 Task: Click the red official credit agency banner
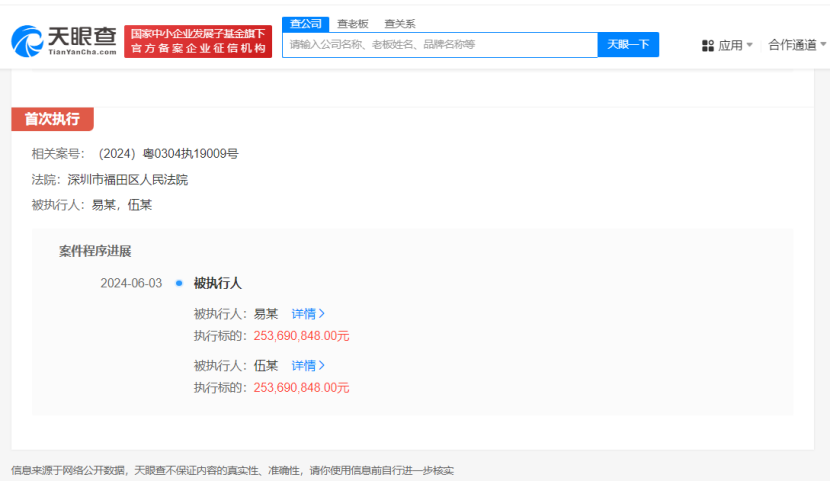(x=198, y=41)
